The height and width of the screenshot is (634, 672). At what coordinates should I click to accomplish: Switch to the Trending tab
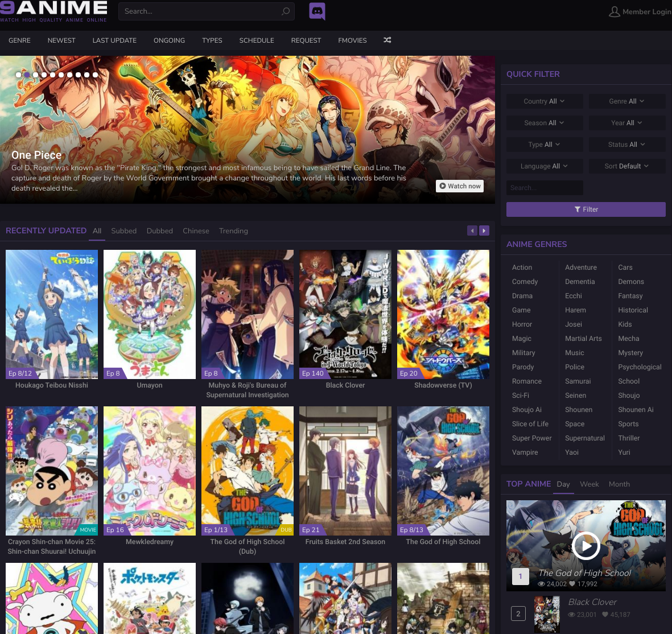click(x=233, y=230)
